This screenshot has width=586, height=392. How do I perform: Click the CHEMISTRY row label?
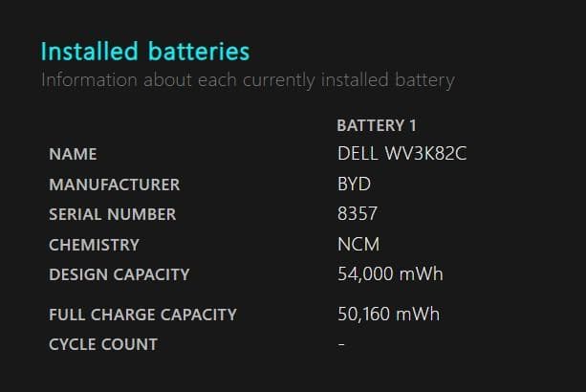click(94, 245)
